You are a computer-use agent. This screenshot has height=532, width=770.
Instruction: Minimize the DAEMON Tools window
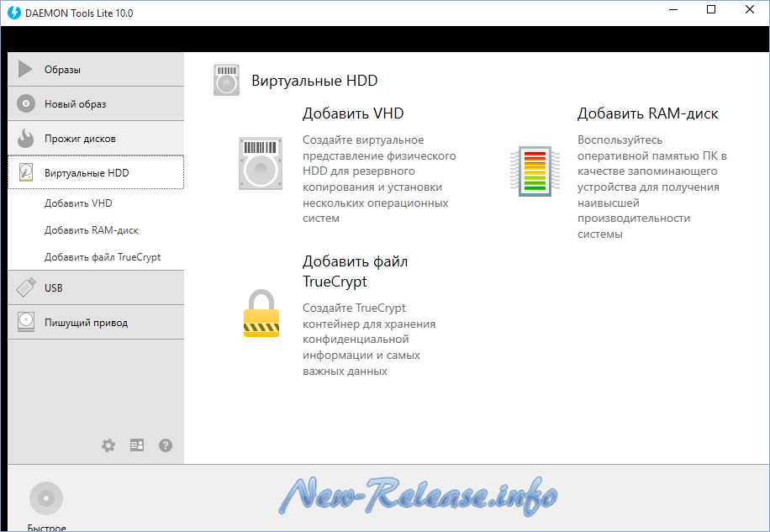pyautogui.click(x=673, y=10)
